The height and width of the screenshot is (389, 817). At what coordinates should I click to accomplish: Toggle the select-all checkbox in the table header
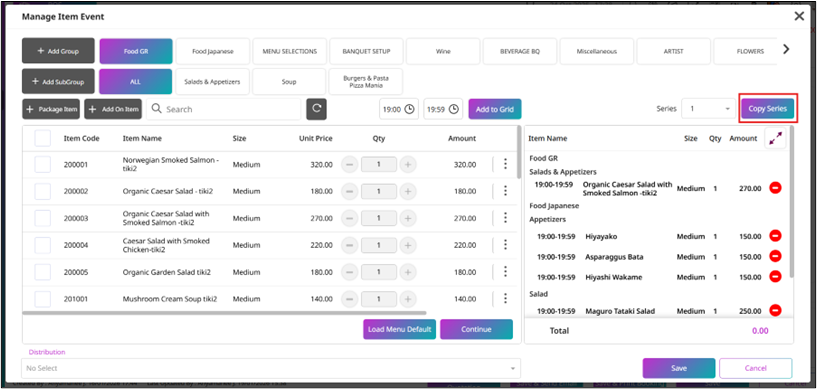43,139
